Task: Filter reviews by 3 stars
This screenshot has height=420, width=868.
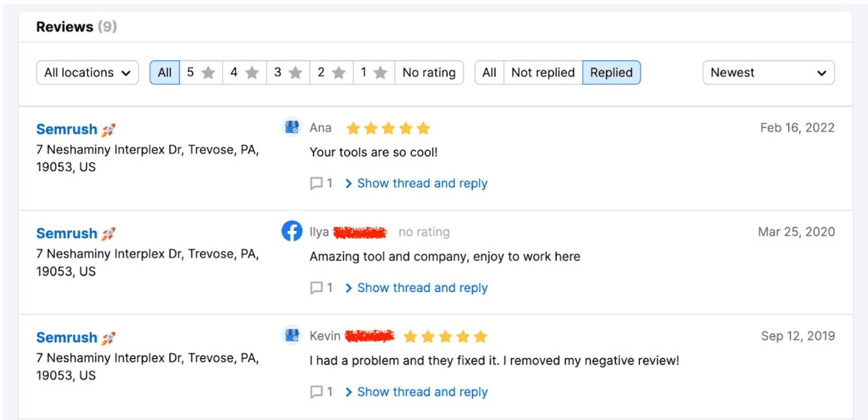Action: (288, 73)
